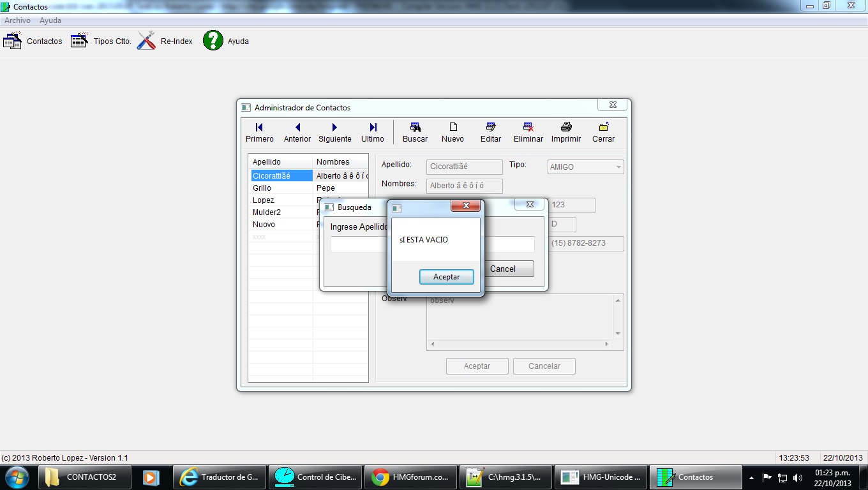Go to first record with Primero
Viewport: 868px width, 490px height.
260,133
